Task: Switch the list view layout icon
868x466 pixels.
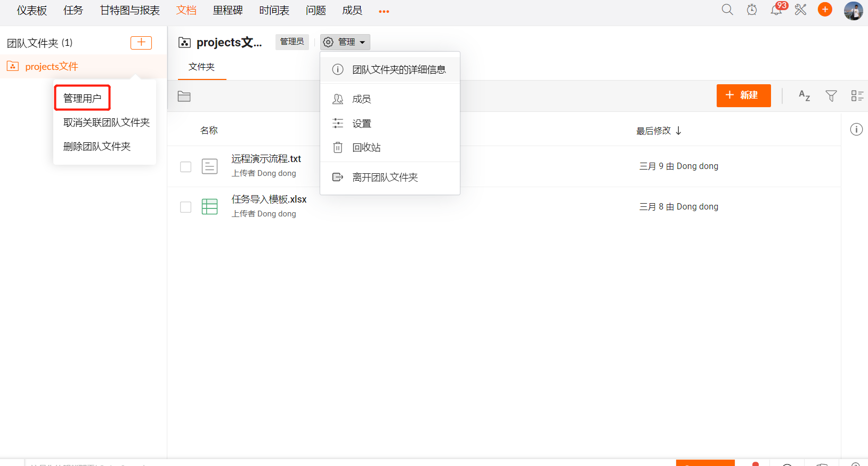Action: (x=857, y=96)
